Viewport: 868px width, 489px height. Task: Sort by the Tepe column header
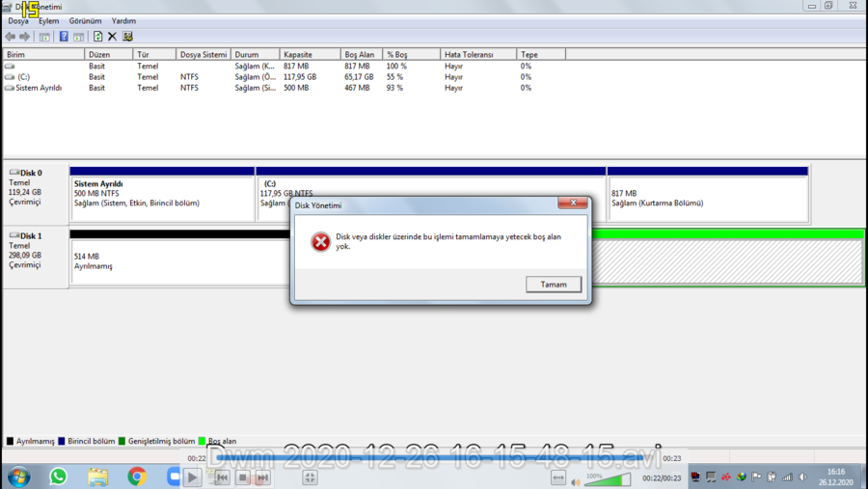(541, 54)
